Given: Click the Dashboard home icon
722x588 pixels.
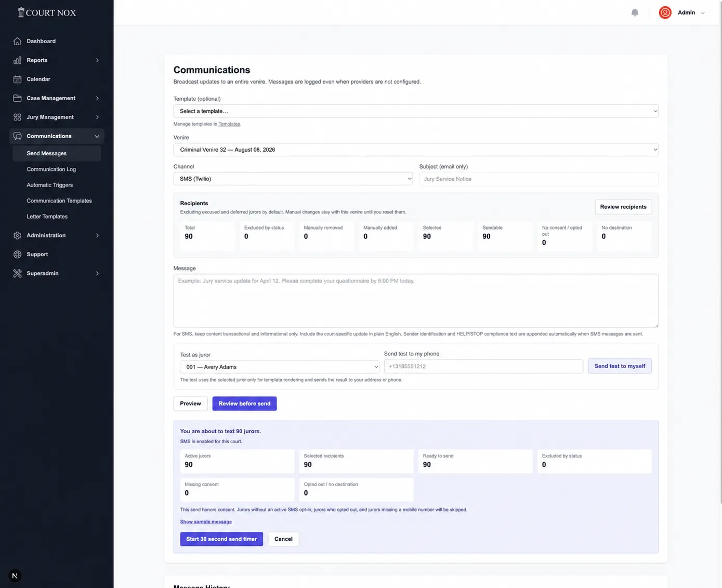Looking at the screenshot, I should click(x=17, y=41).
